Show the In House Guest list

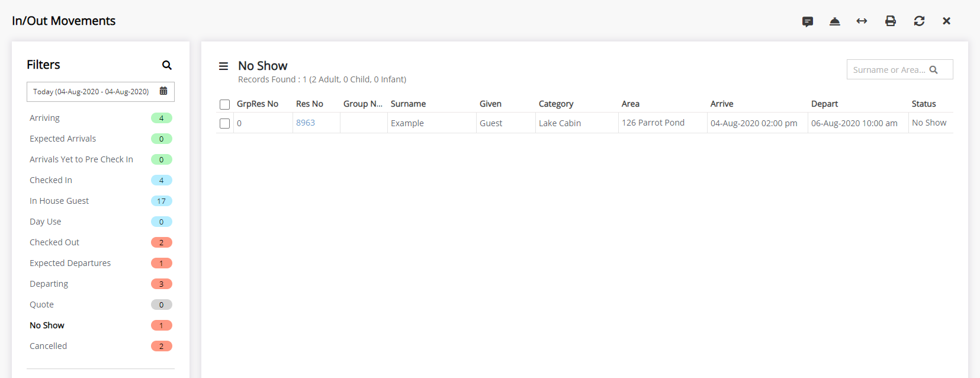[101, 201]
